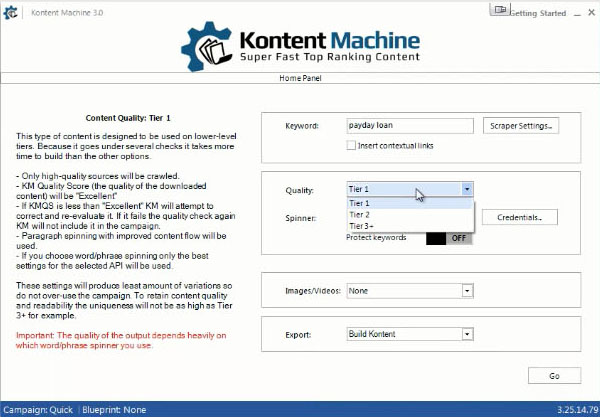Image resolution: width=600 pixels, height=417 pixels.
Task: Focus the Keyword input field
Action: [x=410, y=126]
